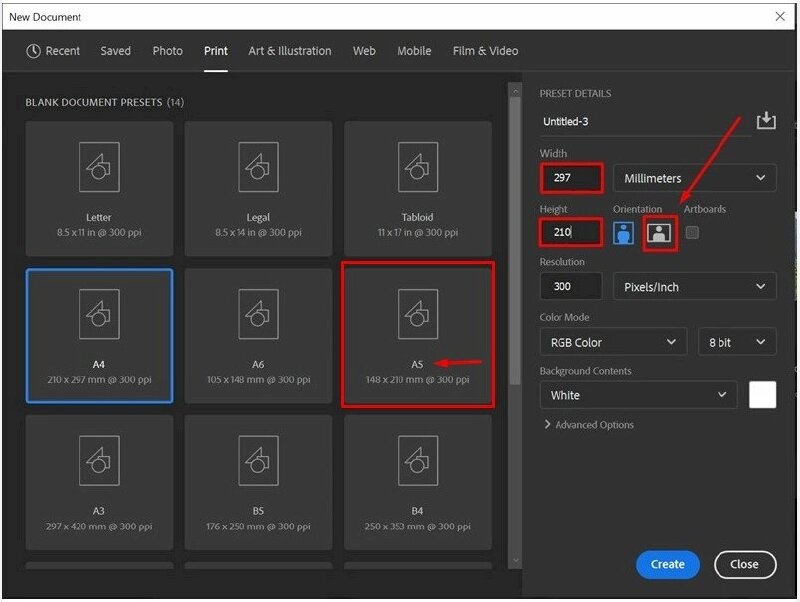Select the A6 preset
800x602 pixels.
coord(258,330)
